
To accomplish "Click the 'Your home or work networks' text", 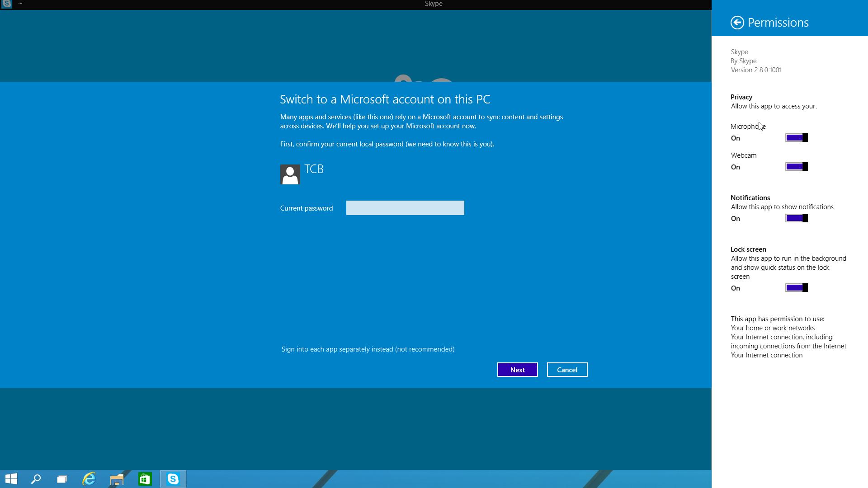I will 773,328.
